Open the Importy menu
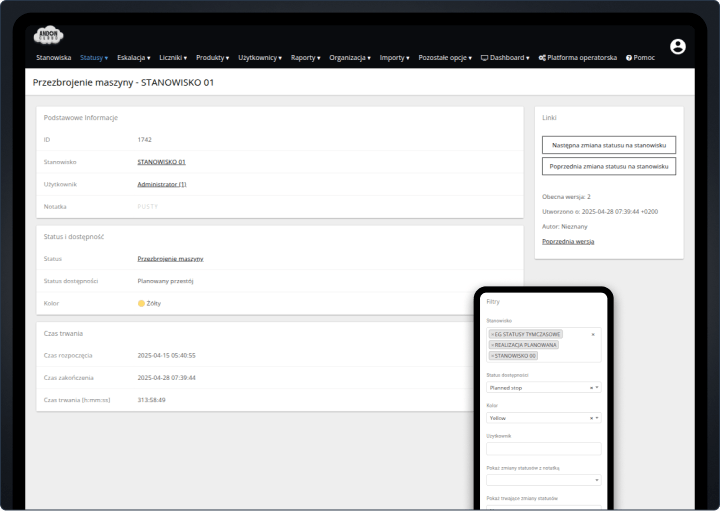 [x=394, y=58]
